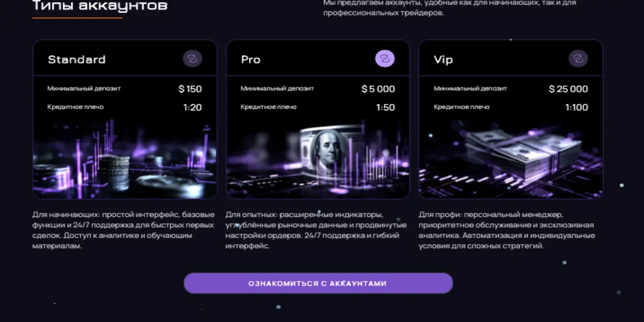
Task: Click the highlighted flip icon on the Pro card
Action: pyautogui.click(x=385, y=58)
